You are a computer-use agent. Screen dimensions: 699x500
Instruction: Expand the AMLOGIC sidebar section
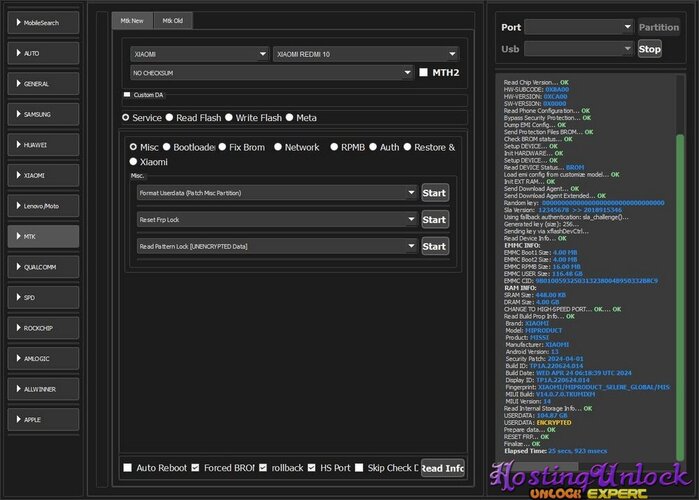point(43,358)
